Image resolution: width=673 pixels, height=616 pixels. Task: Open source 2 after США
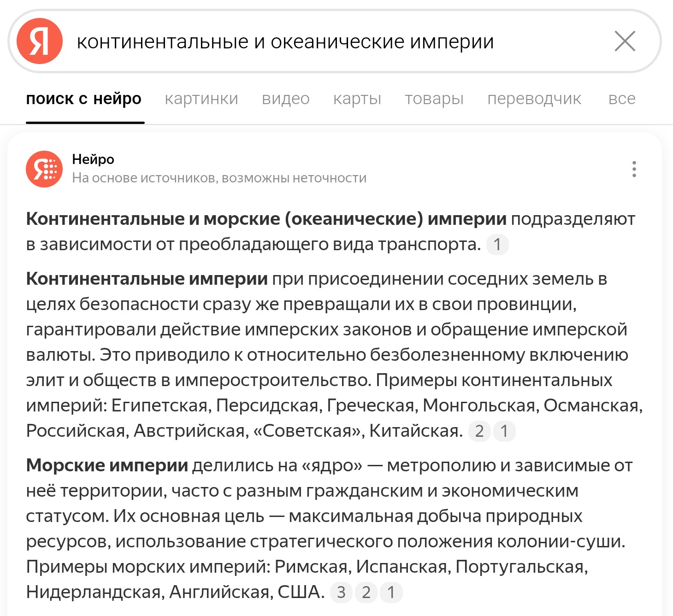[366, 592]
